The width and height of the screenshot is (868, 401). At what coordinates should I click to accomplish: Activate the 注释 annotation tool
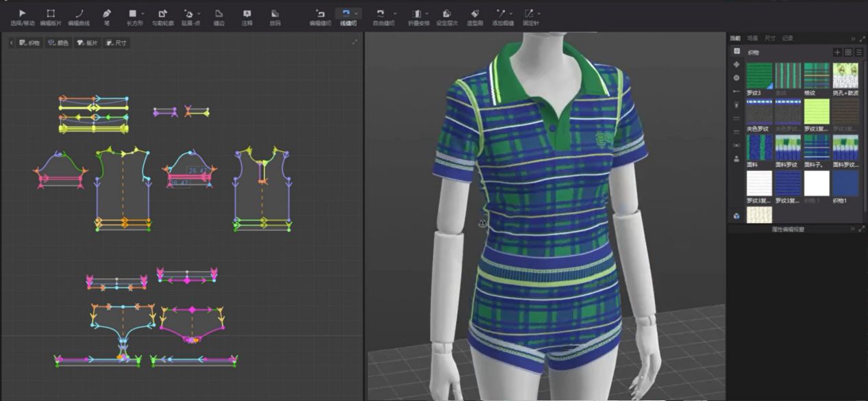[x=247, y=14]
